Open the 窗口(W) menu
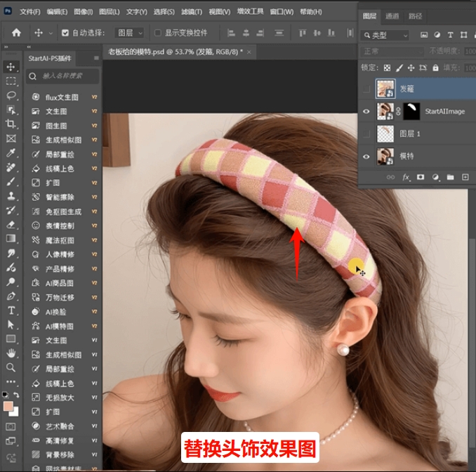The image size is (476, 472). click(282, 12)
